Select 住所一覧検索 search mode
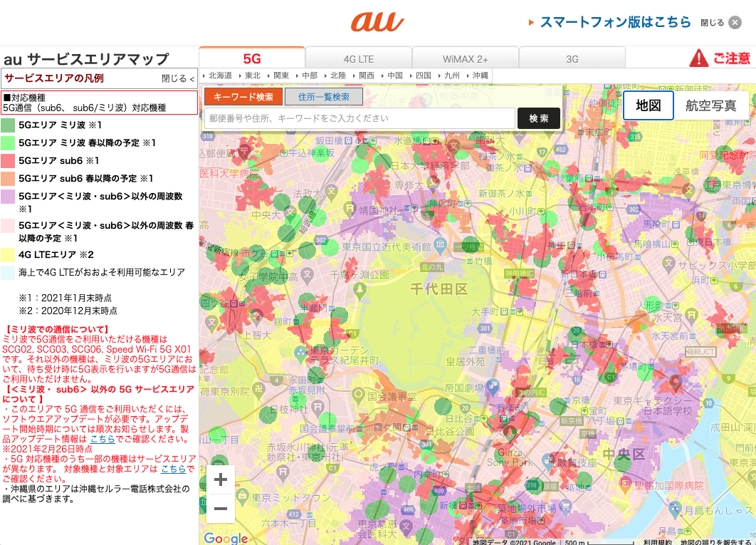Viewport: 756px width, 545px height. pos(323,97)
